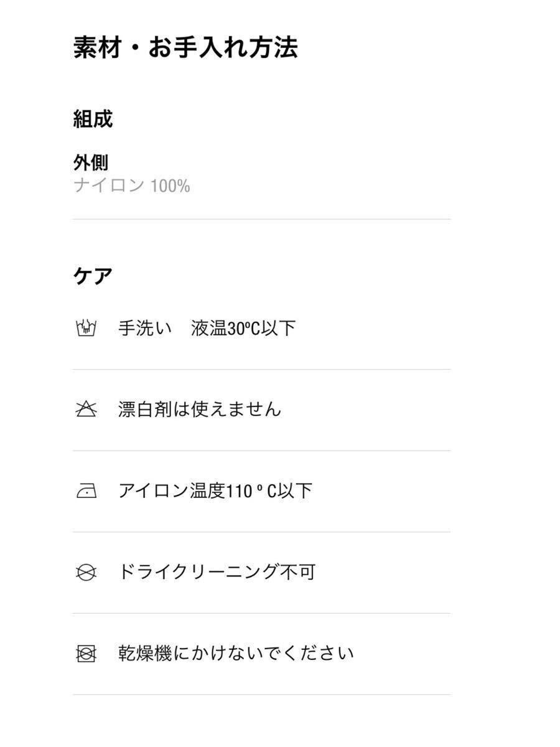Click the 乾燥機にかけないでください instruction

(236, 654)
